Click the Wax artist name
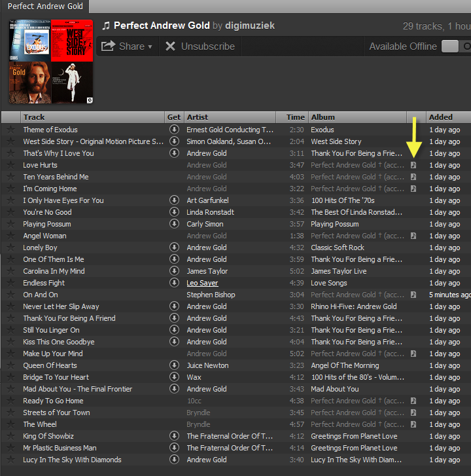This screenshot has height=476, width=471. pyautogui.click(x=194, y=377)
